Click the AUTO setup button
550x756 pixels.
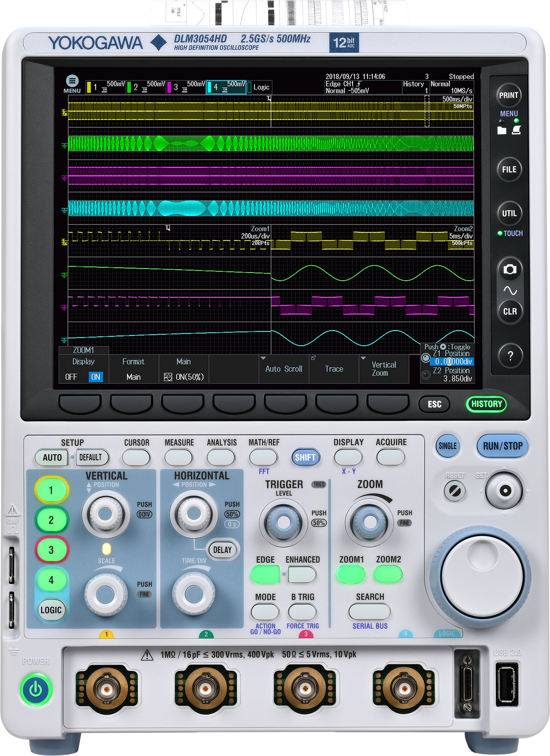click(x=52, y=457)
